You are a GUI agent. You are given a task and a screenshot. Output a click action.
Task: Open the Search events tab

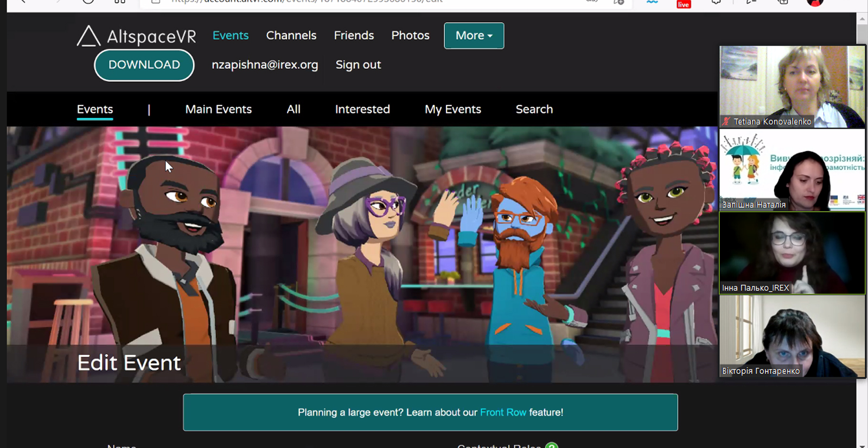pyautogui.click(x=534, y=109)
